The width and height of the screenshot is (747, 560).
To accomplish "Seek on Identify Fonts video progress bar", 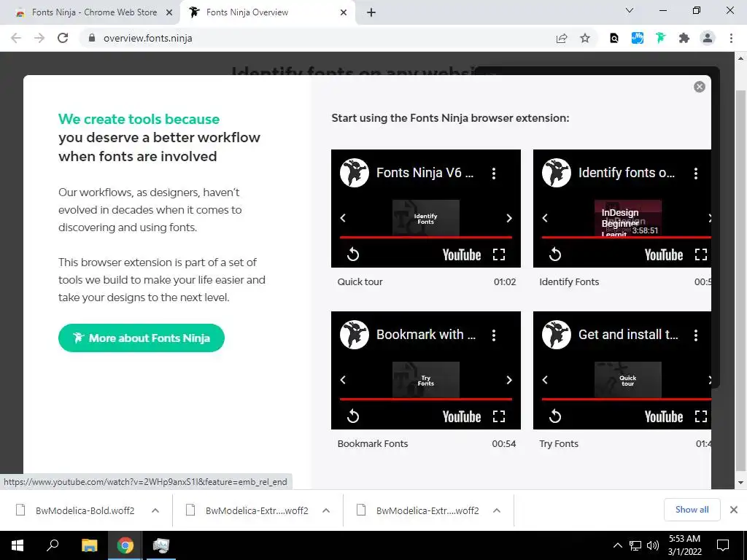I will tap(627, 237).
